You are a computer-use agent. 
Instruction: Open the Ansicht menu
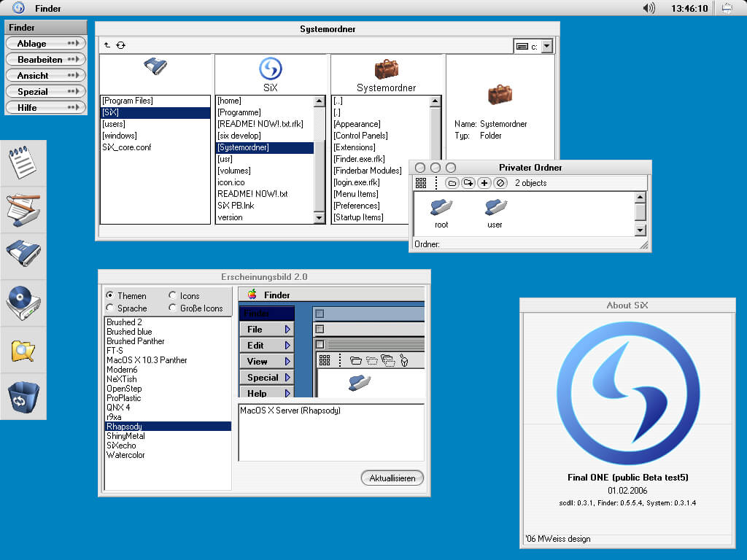(46, 75)
